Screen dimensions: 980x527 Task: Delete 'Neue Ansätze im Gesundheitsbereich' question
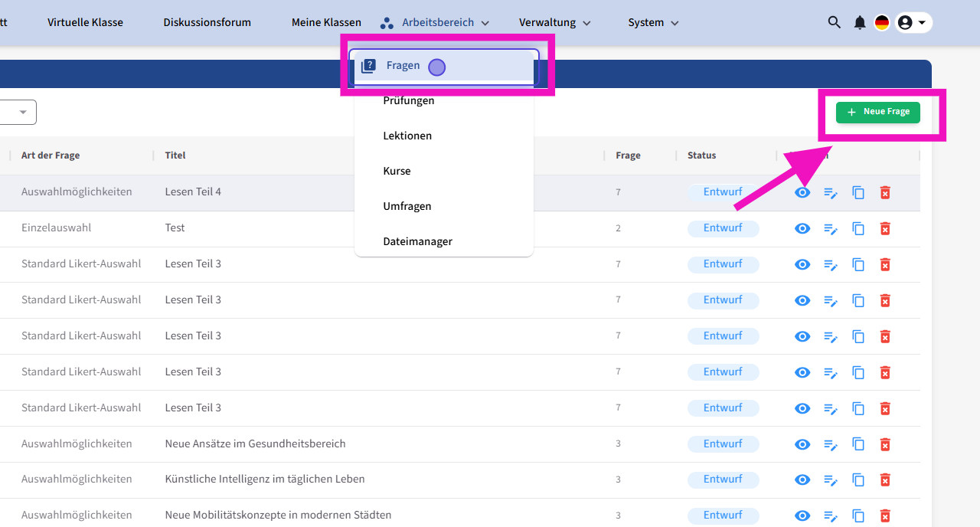click(x=885, y=444)
